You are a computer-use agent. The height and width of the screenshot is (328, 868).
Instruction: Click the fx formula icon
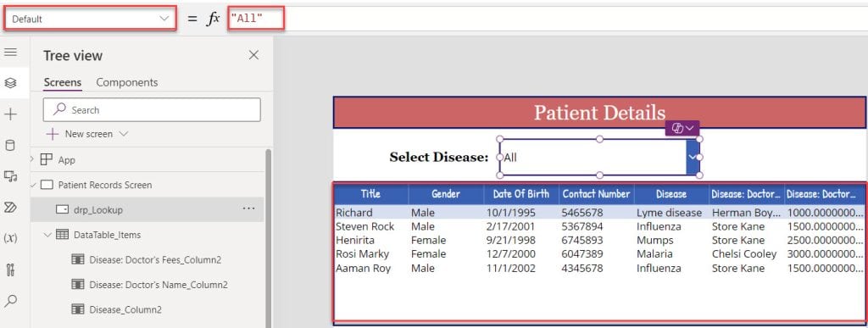213,19
